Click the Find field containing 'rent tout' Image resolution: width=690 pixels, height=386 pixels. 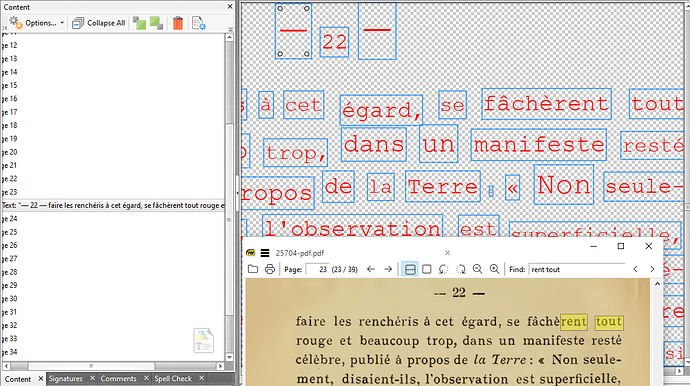(x=576, y=269)
